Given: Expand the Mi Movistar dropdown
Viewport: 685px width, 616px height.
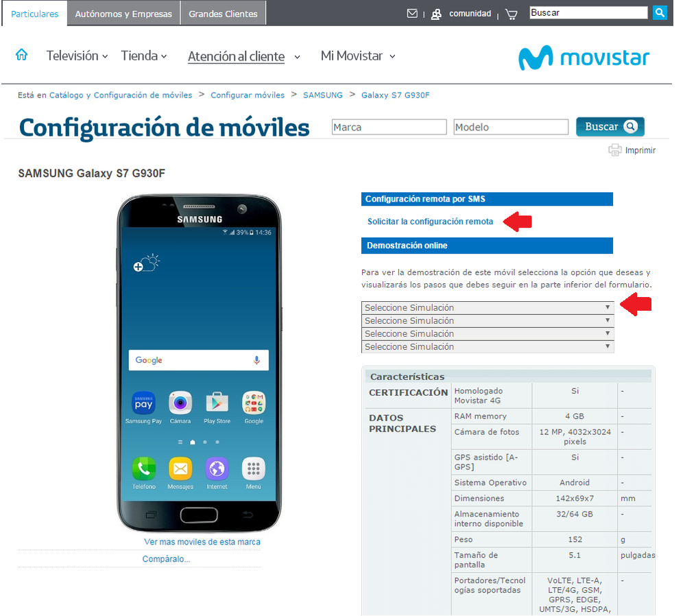Looking at the screenshot, I should click(392, 58).
